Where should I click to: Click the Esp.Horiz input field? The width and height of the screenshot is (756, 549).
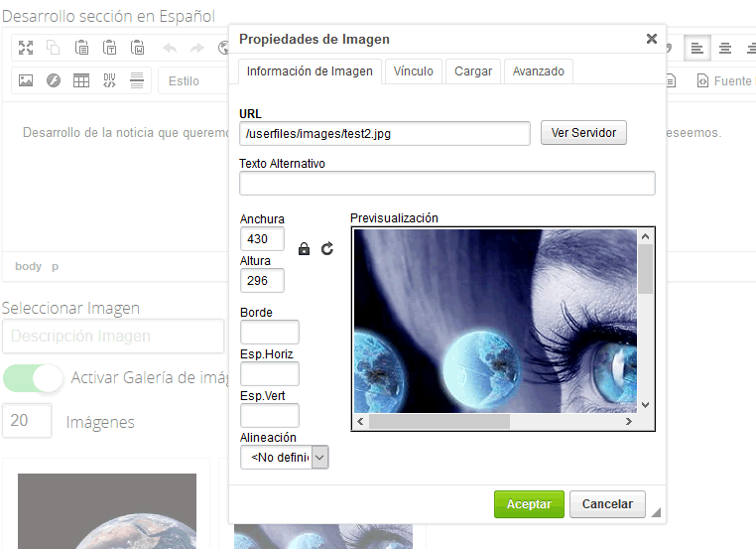click(270, 374)
